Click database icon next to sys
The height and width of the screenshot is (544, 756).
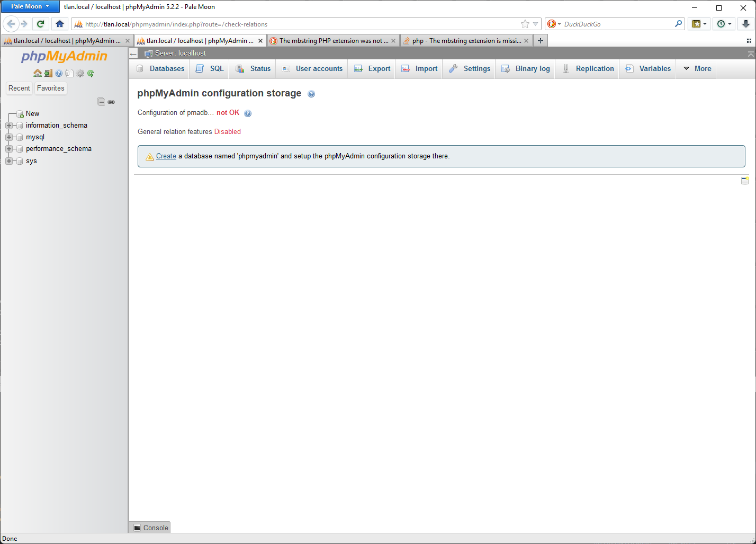coord(20,161)
